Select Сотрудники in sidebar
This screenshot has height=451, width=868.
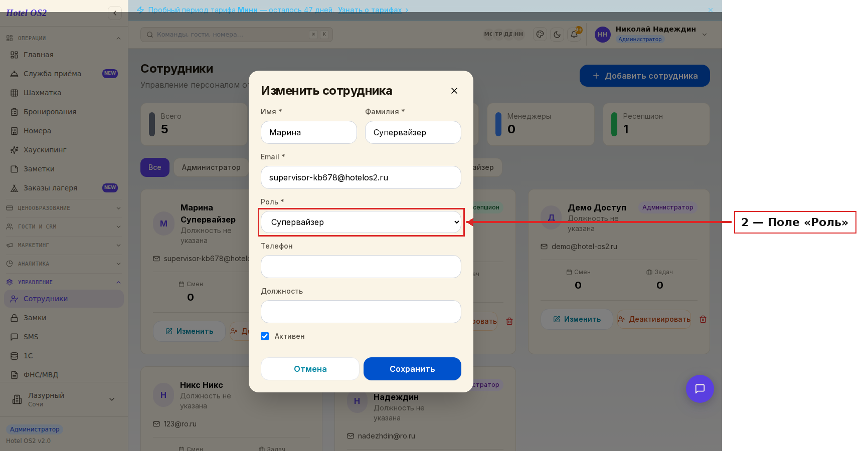click(x=64, y=299)
